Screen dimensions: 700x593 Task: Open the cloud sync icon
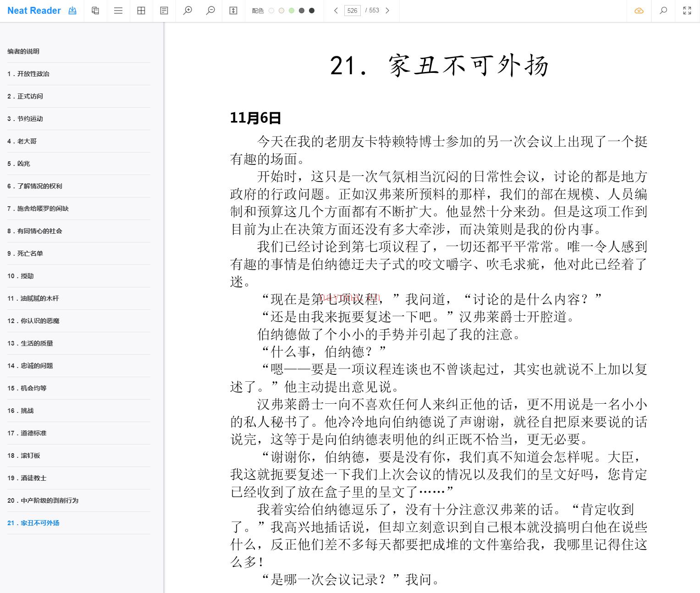click(639, 11)
